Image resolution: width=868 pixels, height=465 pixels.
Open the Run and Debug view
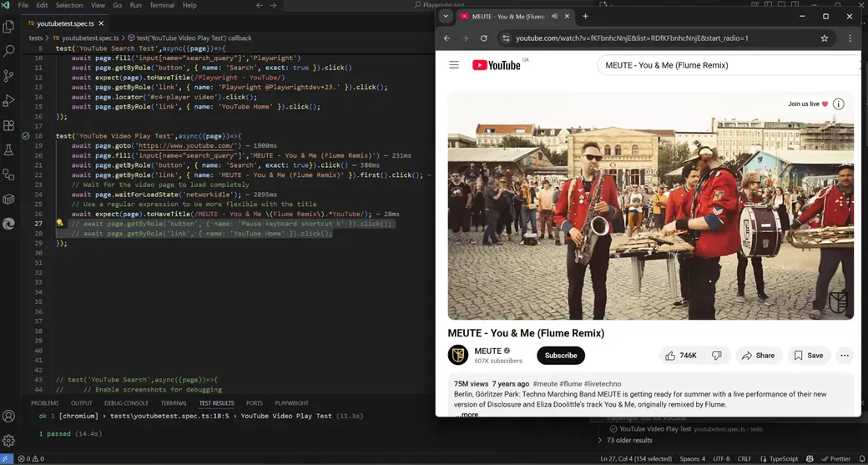(x=8, y=101)
